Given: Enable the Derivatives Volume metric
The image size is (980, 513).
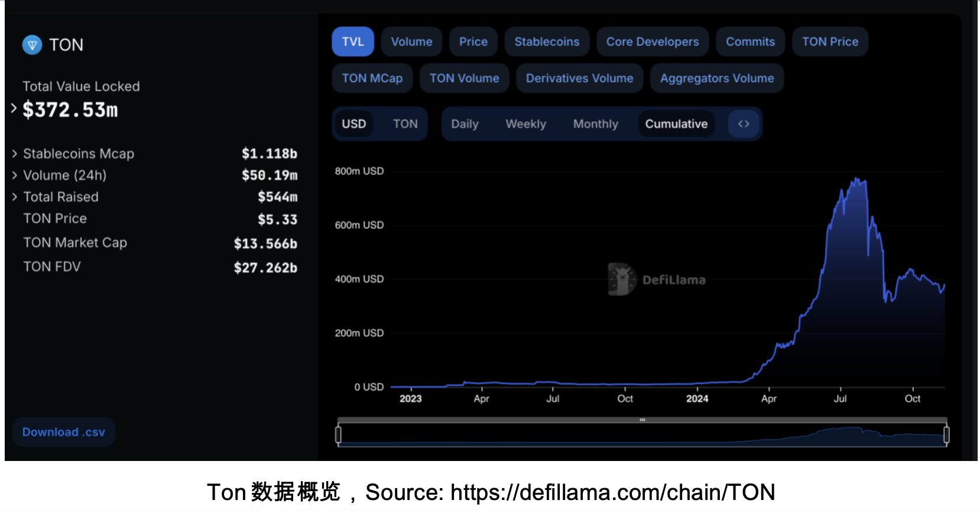Looking at the screenshot, I should [579, 79].
